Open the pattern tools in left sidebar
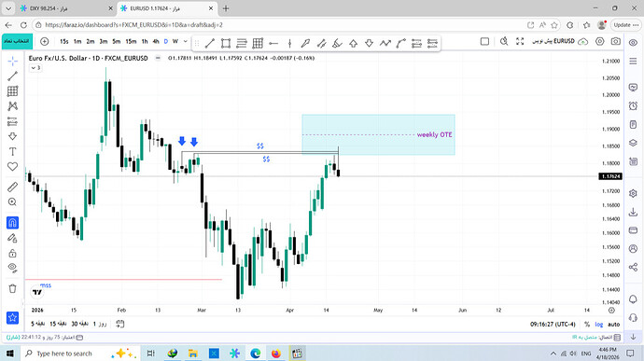The image size is (644, 361). (12, 106)
